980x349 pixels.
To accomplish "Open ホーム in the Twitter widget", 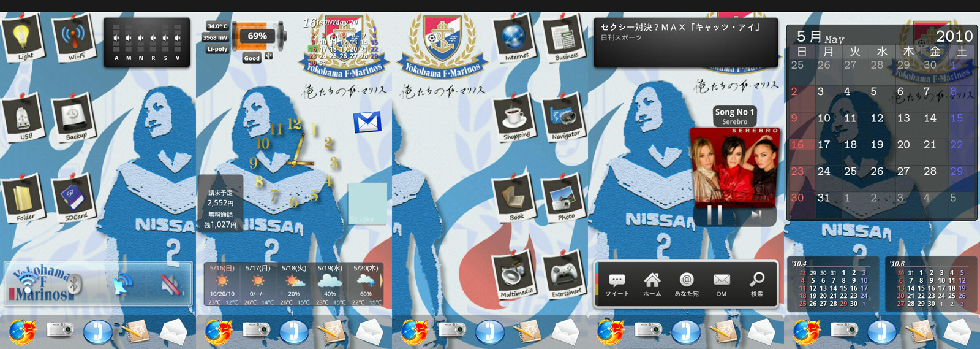I will [x=652, y=285].
